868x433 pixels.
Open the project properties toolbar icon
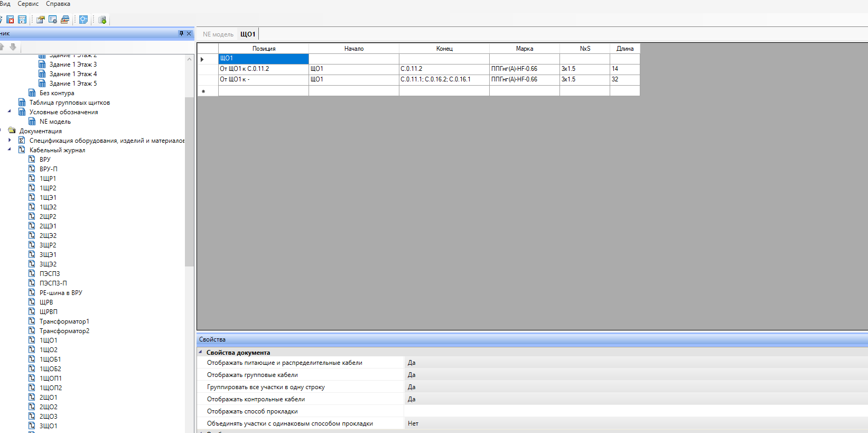coord(41,20)
